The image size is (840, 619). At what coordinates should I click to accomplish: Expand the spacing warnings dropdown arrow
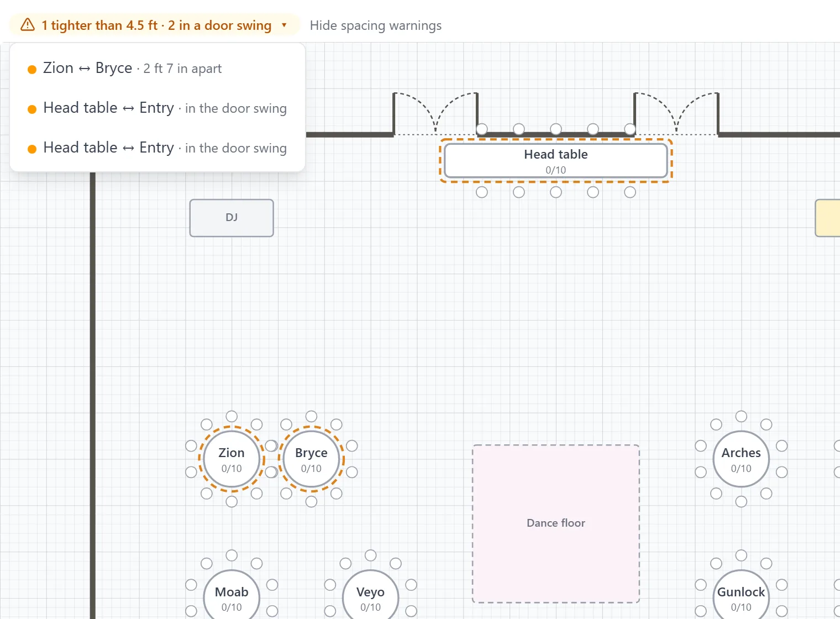(284, 25)
